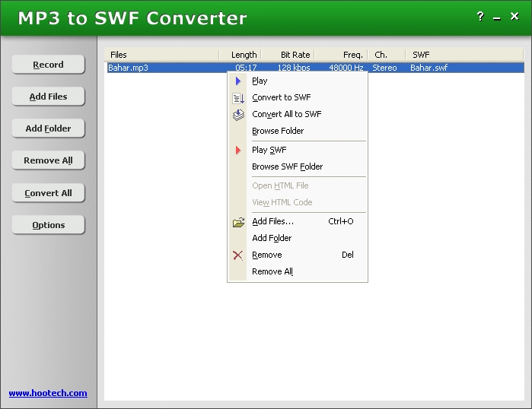This screenshot has width=532, height=409.
Task: Select Browse Folder from context menu
Action: click(278, 131)
